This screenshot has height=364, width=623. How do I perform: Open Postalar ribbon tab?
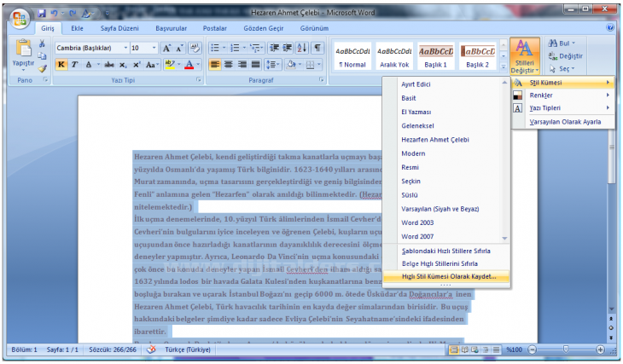pos(214,28)
